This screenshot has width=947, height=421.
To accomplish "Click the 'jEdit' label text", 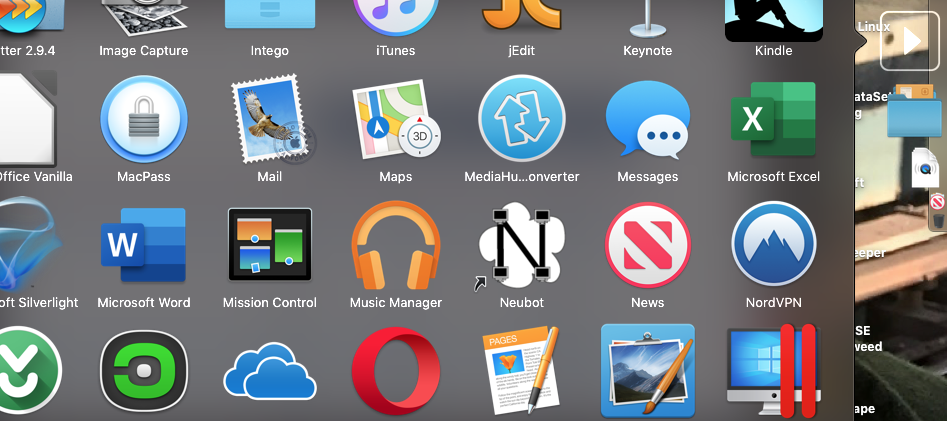I will click(x=522, y=51).
